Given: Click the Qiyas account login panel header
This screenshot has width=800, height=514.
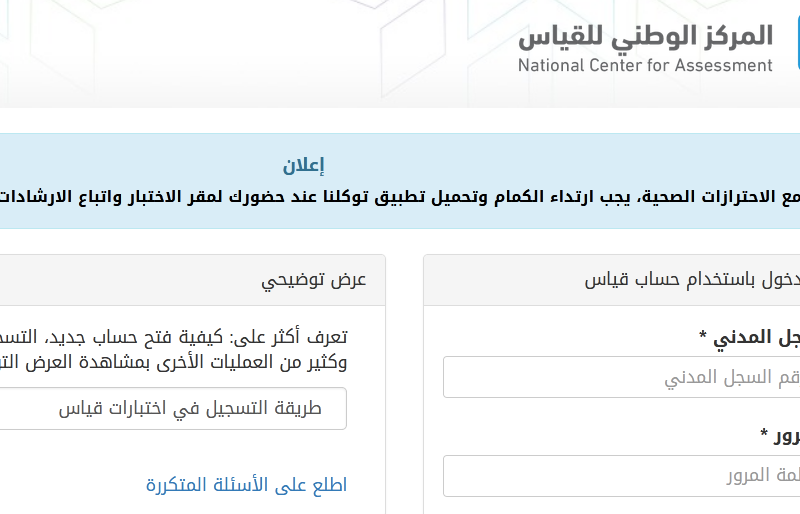Looking at the screenshot, I should click(612, 280).
